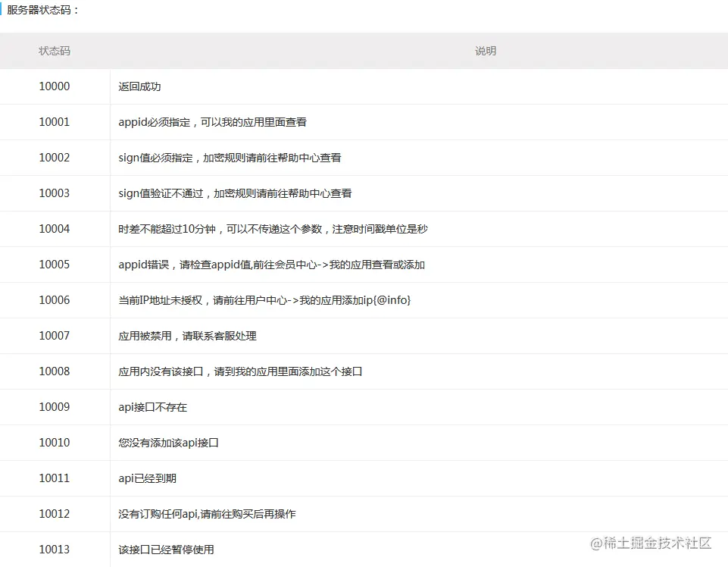Viewport: 728px width, 567px height.
Task: Select status code 10006 cell
Action: click(x=55, y=300)
